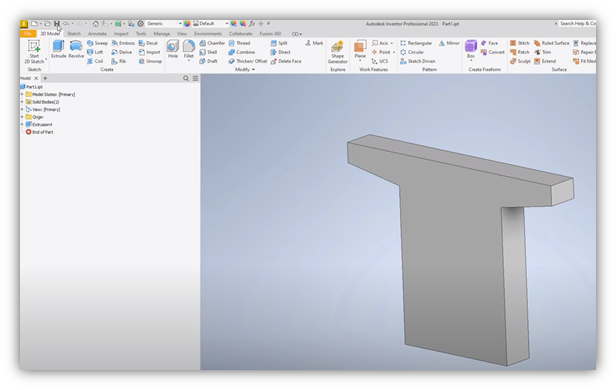Image resolution: width=616 pixels, height=390 pixels.
Task: Start a new 2D Sketch
Action: (x=34, y=52)
